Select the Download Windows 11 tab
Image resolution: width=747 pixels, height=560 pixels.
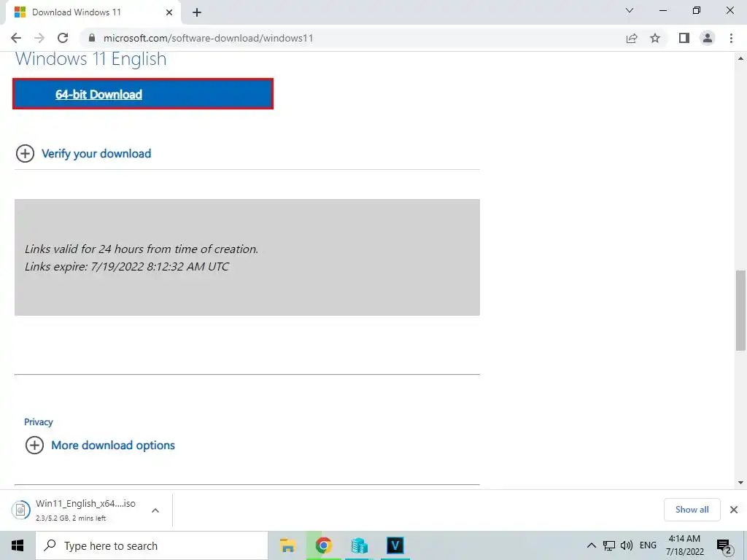click(x=93, y=12)
